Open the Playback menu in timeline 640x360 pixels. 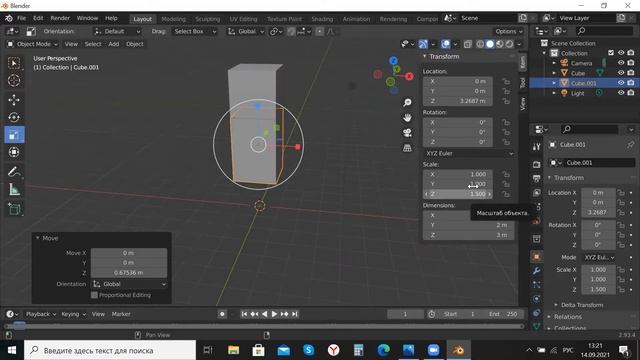[x=41, y=314]
